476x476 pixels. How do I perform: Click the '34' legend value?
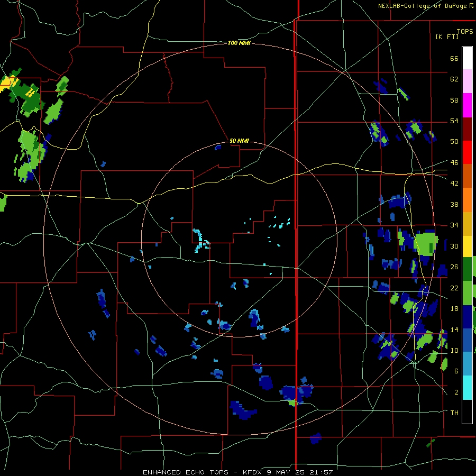tap(454, 225)
